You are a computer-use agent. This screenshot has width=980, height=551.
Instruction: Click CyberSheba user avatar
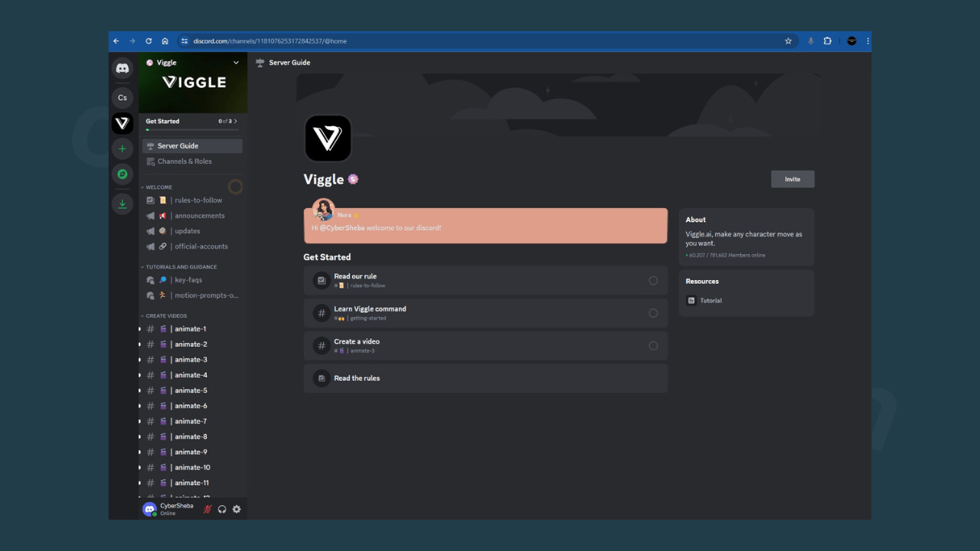(x=149, y=509)
